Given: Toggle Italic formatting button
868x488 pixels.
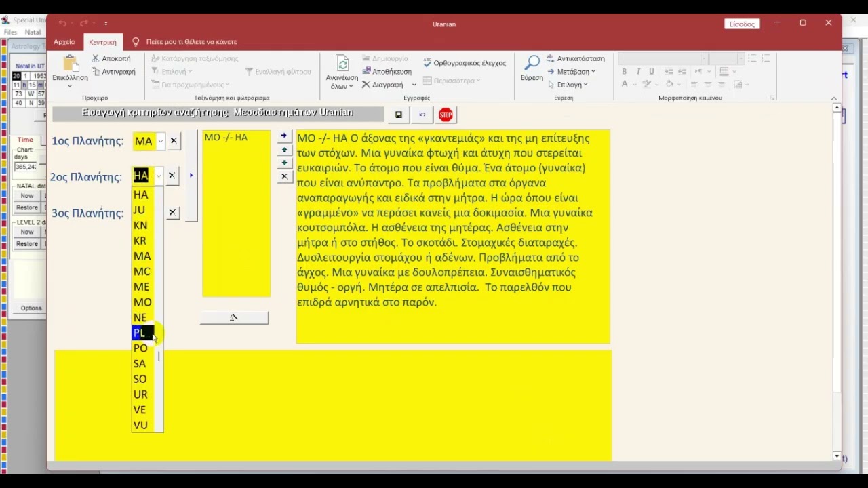Looking at the screenshot, I should [x=638, y=72].
